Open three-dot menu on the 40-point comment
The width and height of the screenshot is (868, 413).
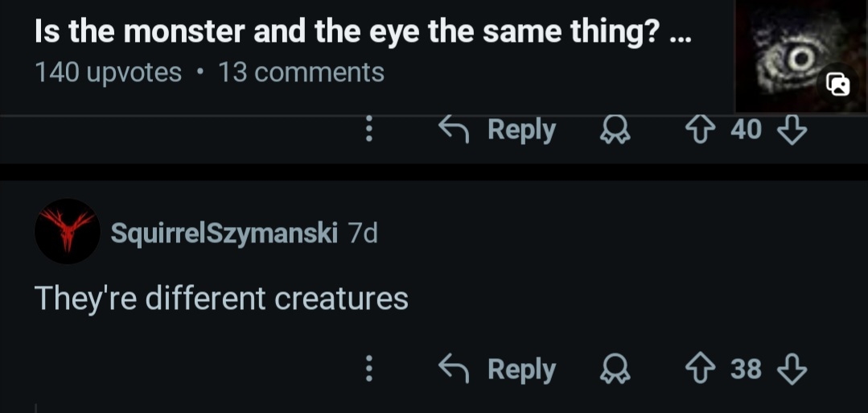[x=369, y=129]
